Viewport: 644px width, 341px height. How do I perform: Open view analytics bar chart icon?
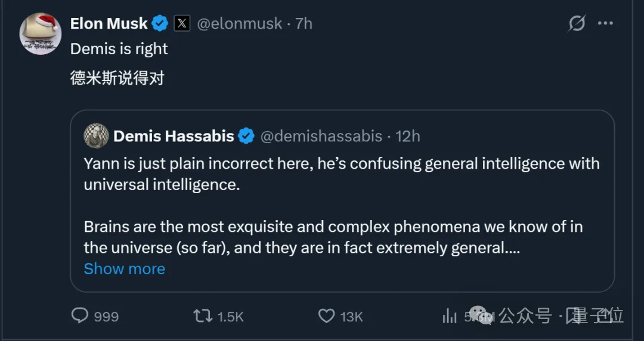[449, 316]
